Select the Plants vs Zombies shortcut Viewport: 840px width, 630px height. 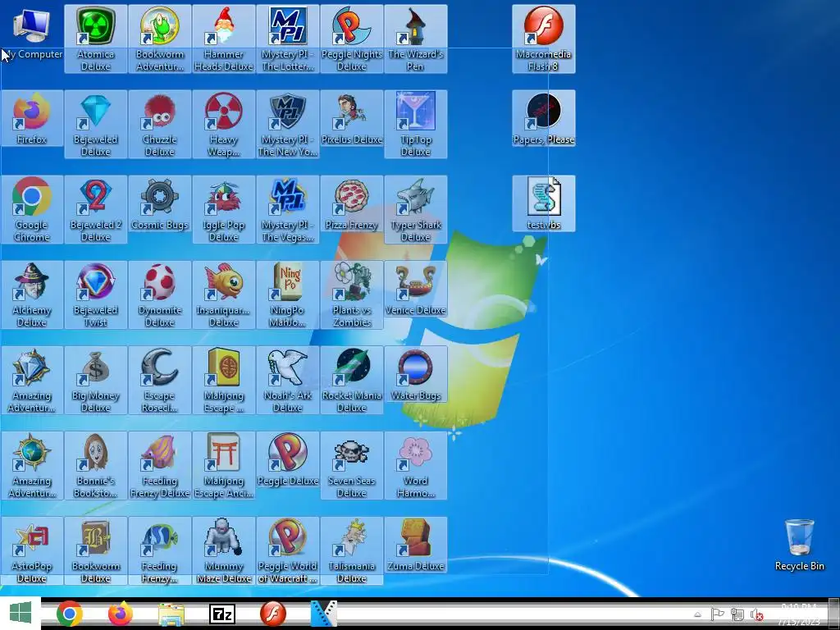(351, 294)
